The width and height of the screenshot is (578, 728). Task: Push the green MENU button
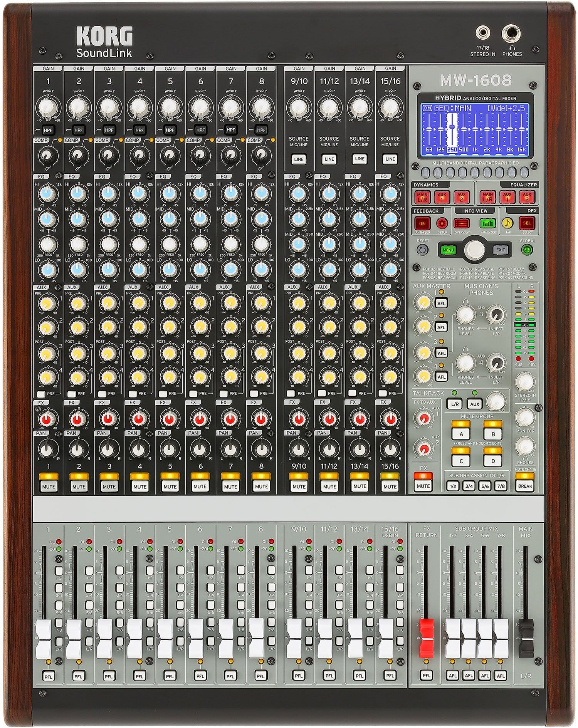click(448, 250)
